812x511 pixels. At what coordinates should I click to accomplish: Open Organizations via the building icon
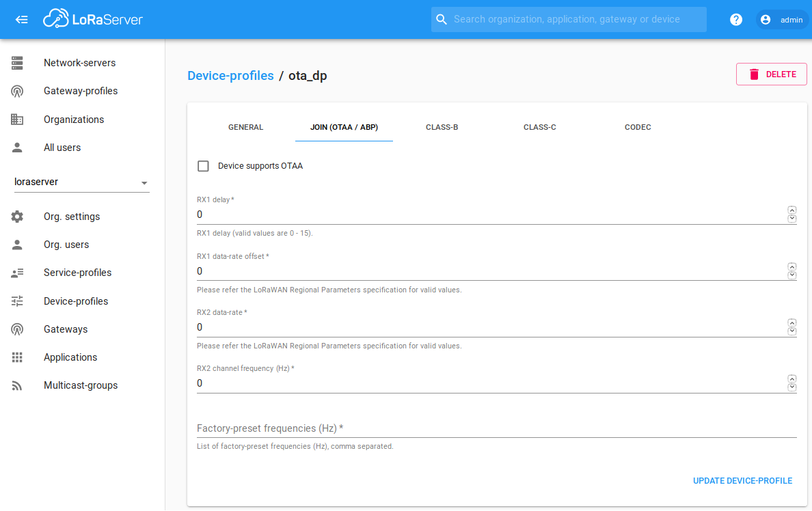coord(17,119)
